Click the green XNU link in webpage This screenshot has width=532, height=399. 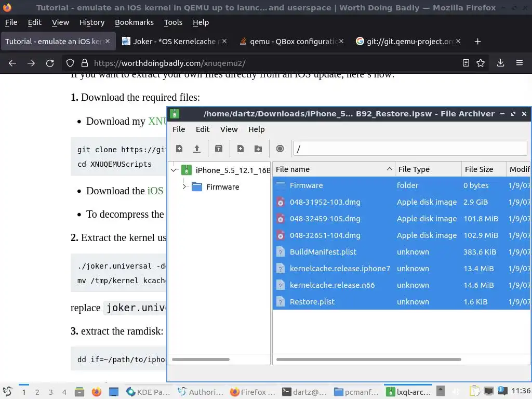click(157, 121)
